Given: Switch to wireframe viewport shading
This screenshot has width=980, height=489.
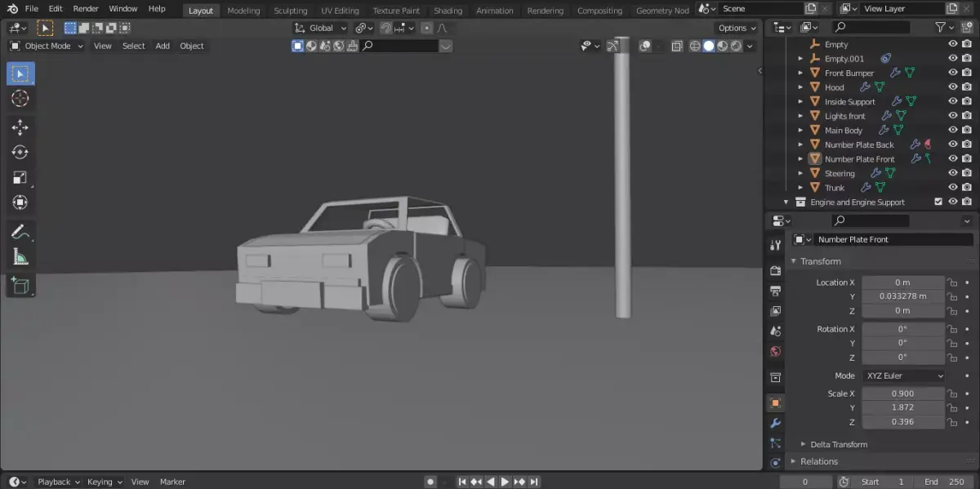Looking at the screenshot, I should pos(695,46).
